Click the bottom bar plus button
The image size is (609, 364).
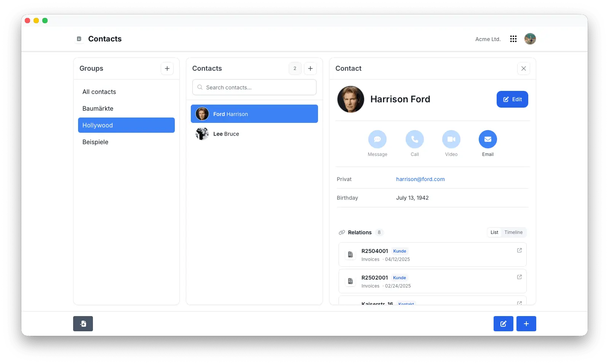(x=526, y=324)
